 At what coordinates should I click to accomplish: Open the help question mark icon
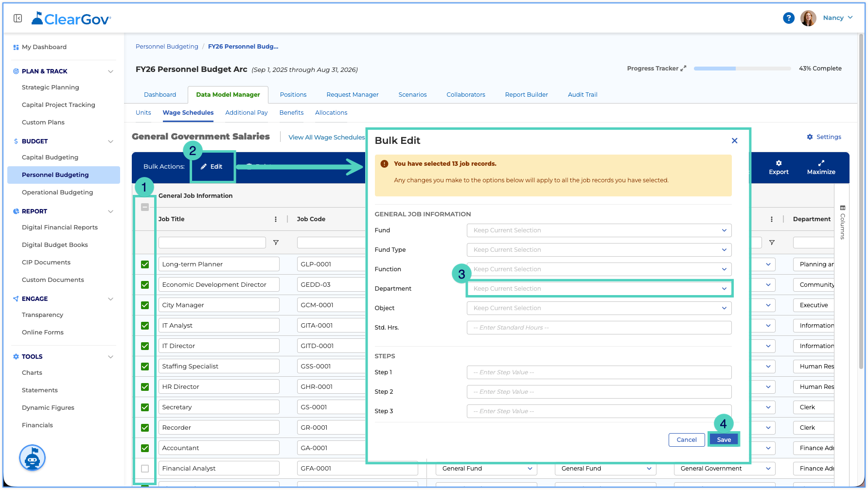point(788,18)
